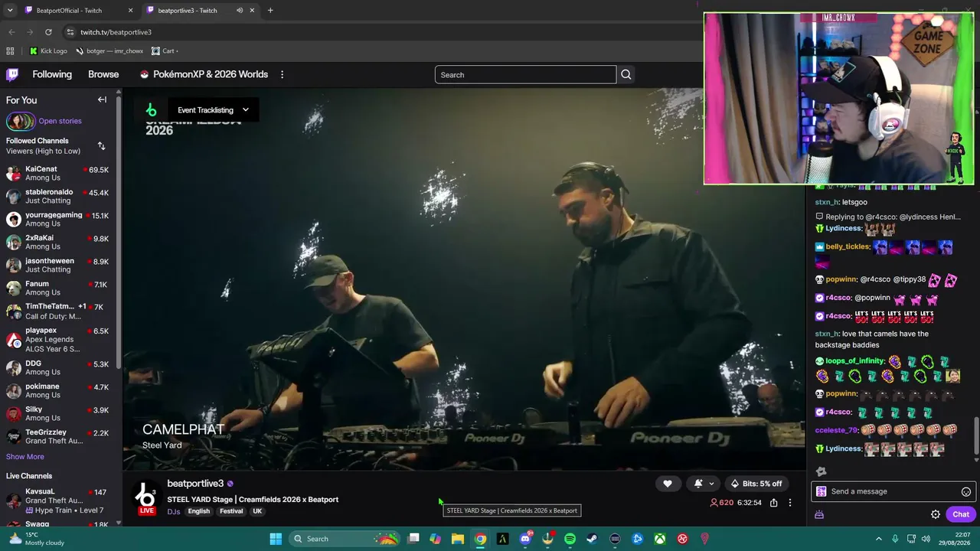Collapse the For You sidebar
The height and width of the screenshot is (551, 980).
tap(102, 99)
